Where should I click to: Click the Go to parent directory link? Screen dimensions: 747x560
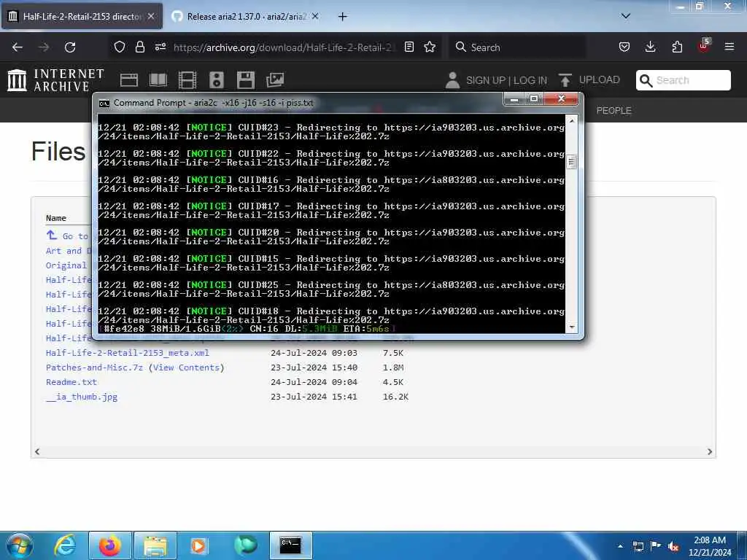[67, 236]
